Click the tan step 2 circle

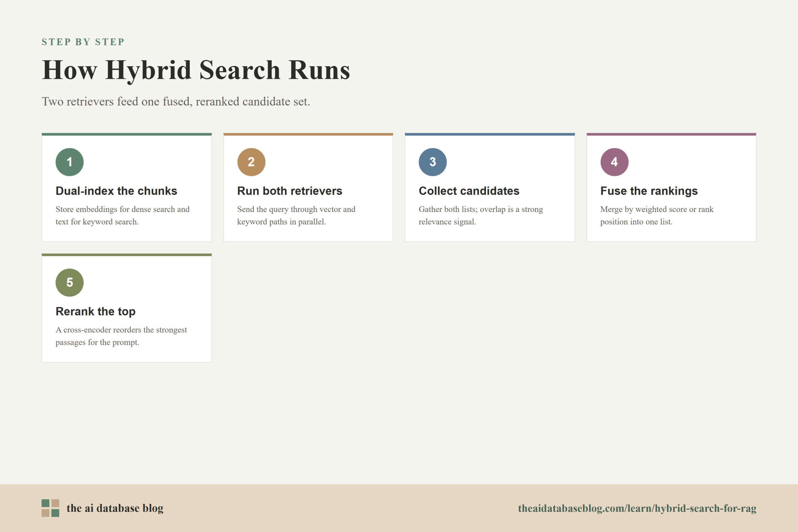click(251, 162)
